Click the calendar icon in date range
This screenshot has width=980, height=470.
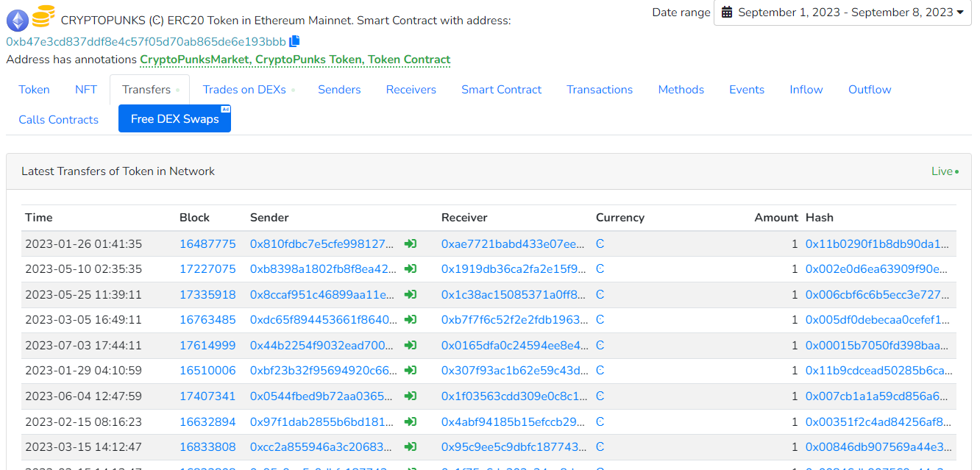click(x=727, y=13)
